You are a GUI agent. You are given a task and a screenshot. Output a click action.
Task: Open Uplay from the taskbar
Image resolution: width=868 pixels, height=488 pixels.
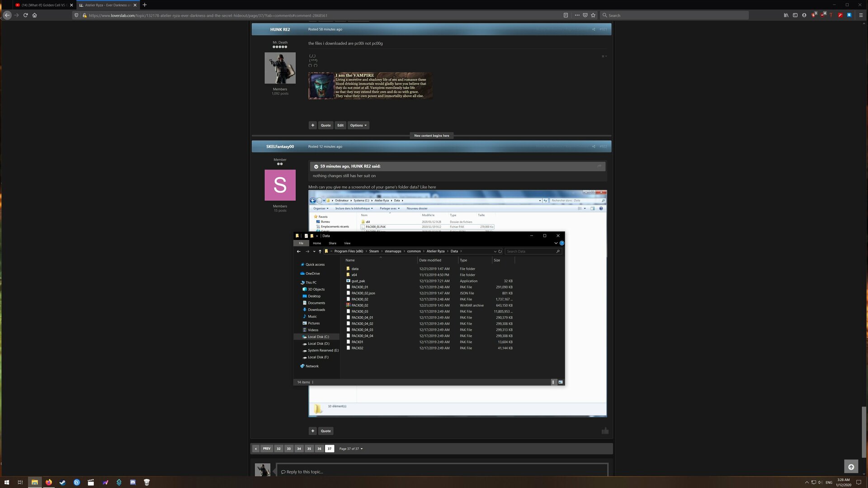(x=77, y=482)
